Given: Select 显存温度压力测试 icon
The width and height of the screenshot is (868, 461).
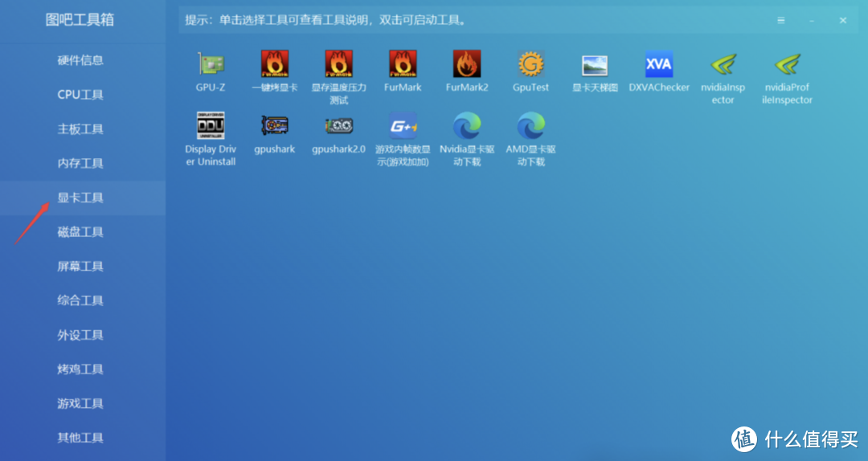Looking at the screenshot, I should pos(339,64).
